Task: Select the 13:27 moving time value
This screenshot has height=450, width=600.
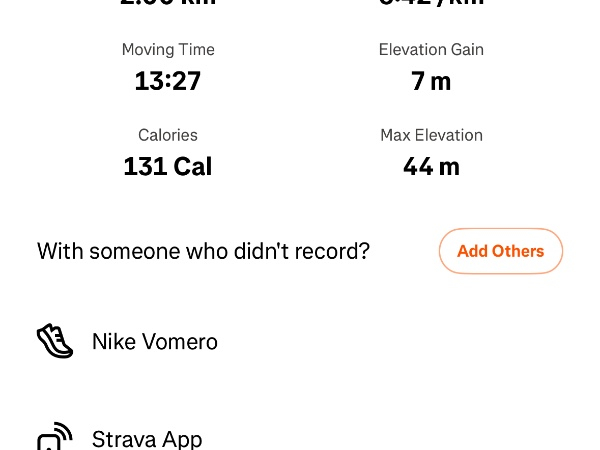Action: click(168, 81)
